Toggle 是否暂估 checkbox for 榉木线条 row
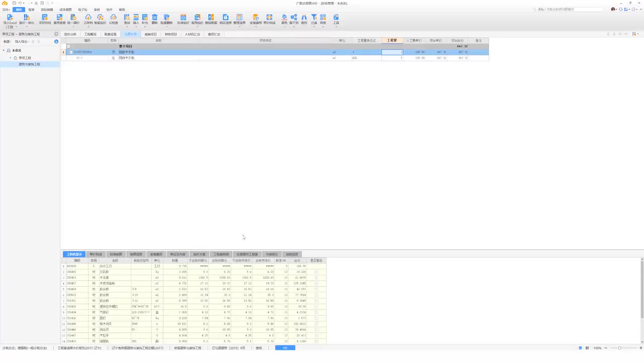This screenshot has height=362, width=644. coord(316,324)
